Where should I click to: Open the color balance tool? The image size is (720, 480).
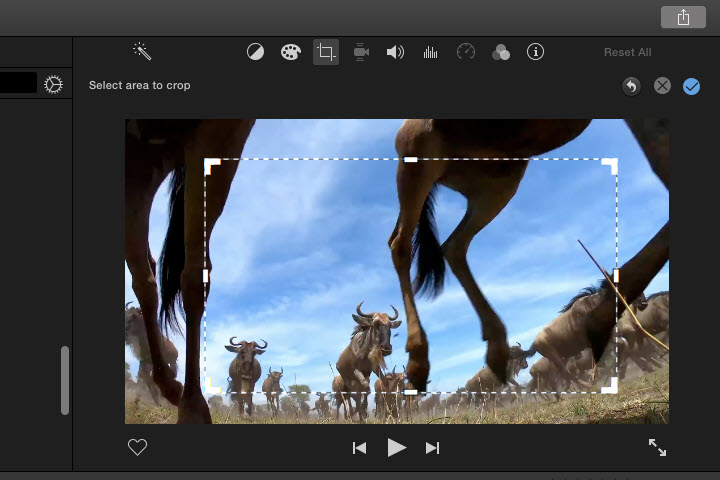click(256, 52)
